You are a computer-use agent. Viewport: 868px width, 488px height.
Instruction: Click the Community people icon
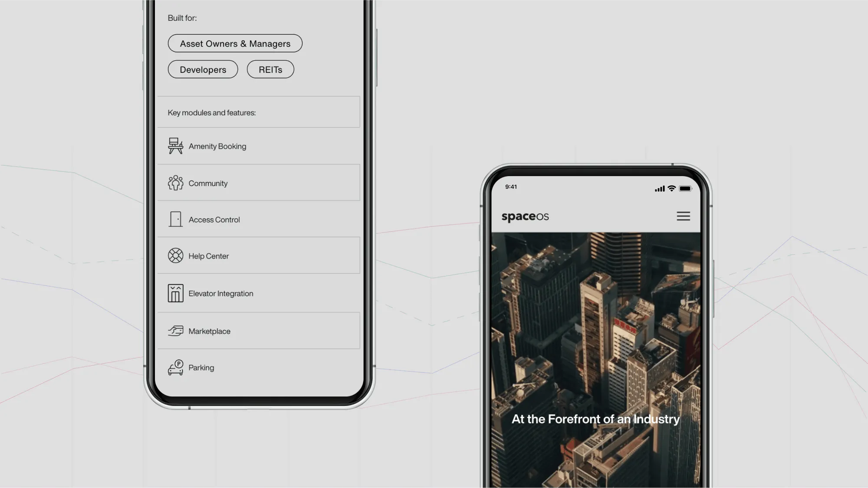point(175,183)
